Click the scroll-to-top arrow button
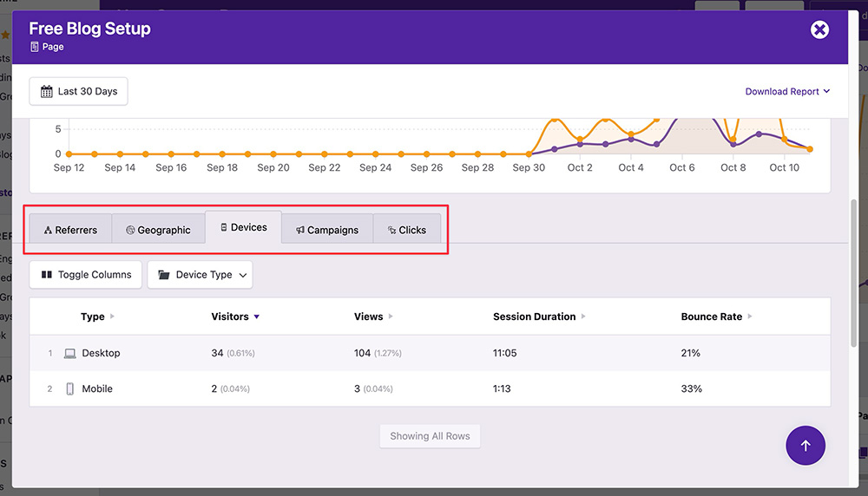Screen dimensions: 868x496 805,446
